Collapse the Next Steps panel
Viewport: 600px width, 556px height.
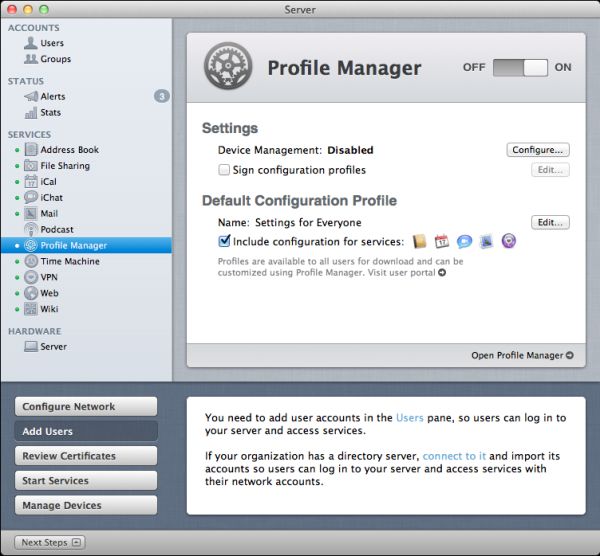coord(50,542)
